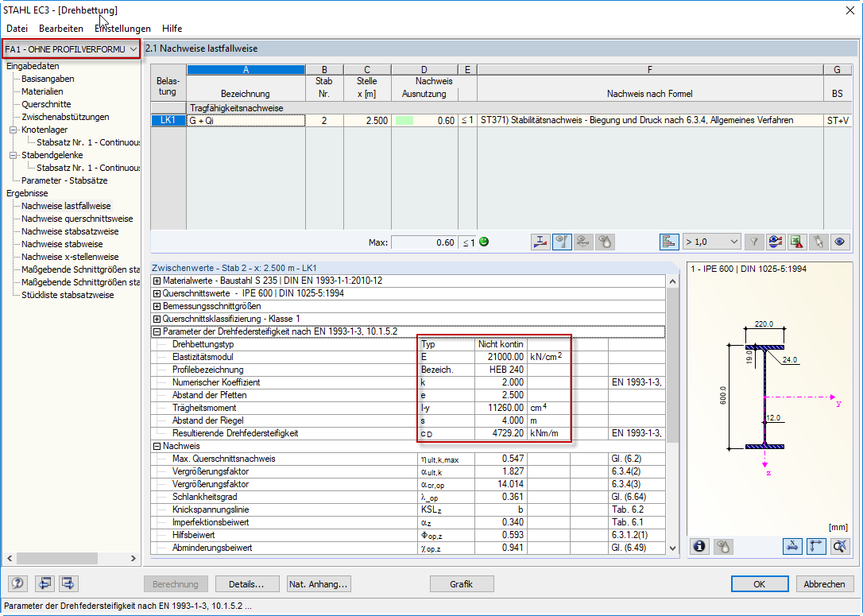The width and height of the screenshot is (863, 616).
Task: Click the disabled Berechnung button
Action: [176, 584]
